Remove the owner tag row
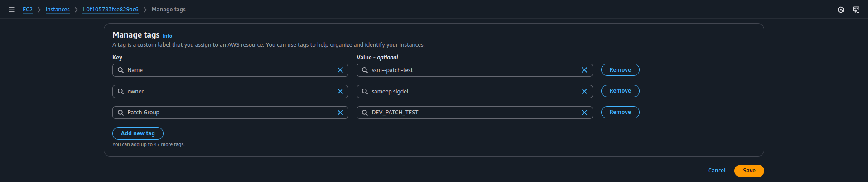The width and height of the screenshot is (868, 182). coord(620,91)
